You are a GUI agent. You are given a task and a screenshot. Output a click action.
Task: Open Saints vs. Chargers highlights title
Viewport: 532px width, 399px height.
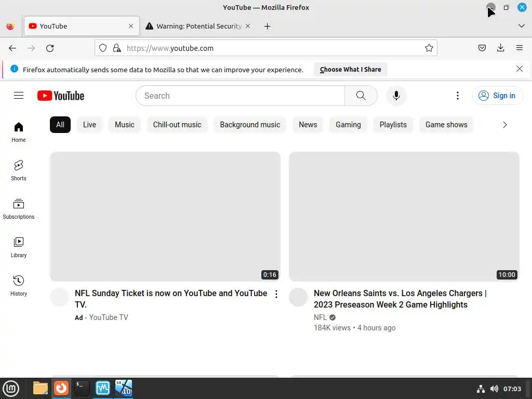[400, 299]
